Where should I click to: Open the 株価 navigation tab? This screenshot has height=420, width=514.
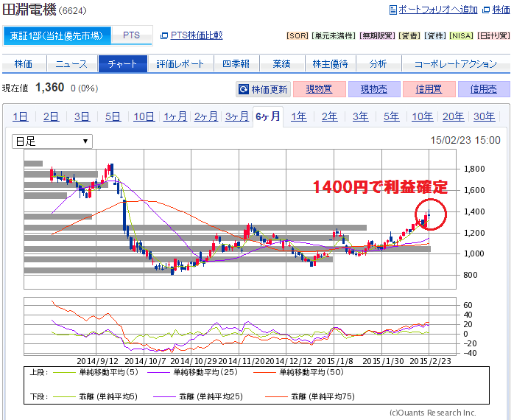pyautogui.click(x=24, y=63)
